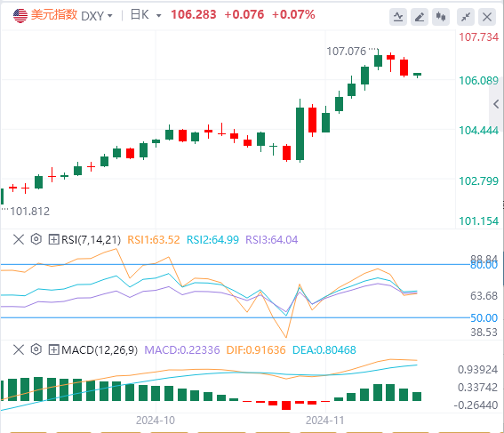The image size is (504, 433).
Task: Select the MACD(12,26,9) indicator label
Action: tap(100, 349)
